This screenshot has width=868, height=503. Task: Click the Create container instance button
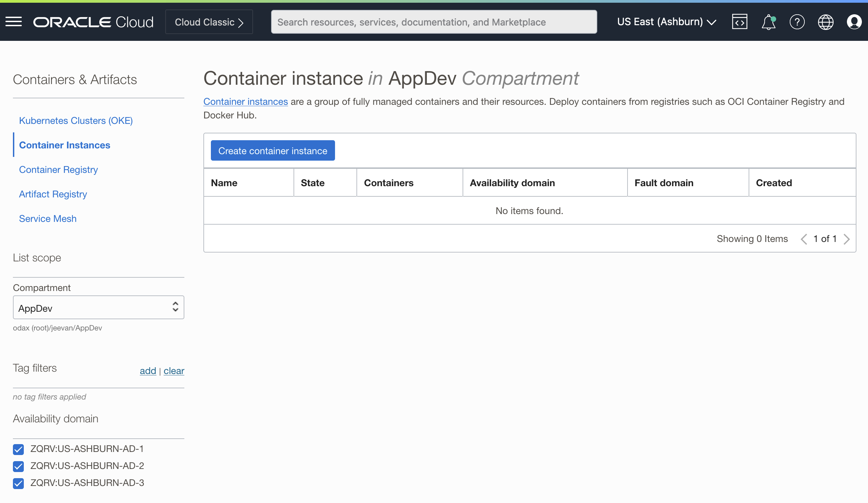pos(272,150)
